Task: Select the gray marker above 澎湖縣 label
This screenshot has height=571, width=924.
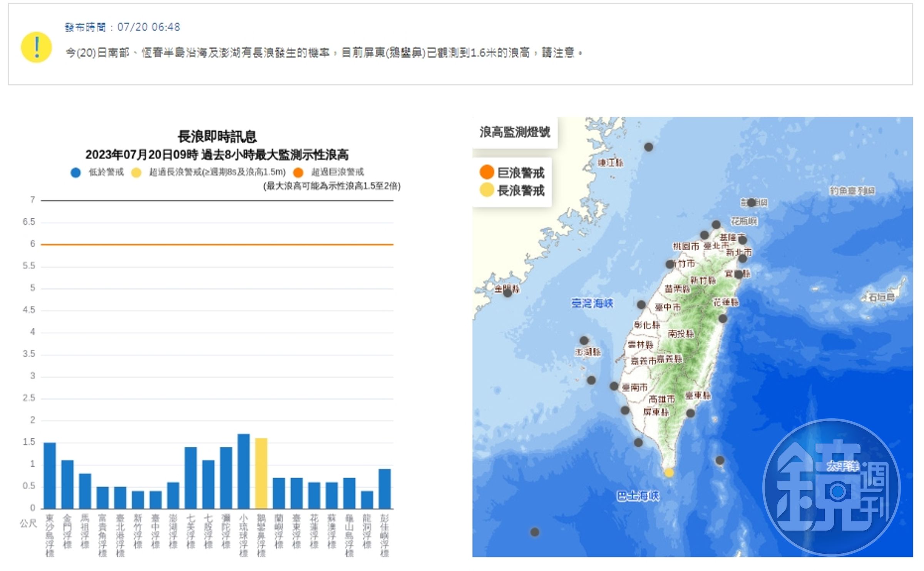Action: 584,341
